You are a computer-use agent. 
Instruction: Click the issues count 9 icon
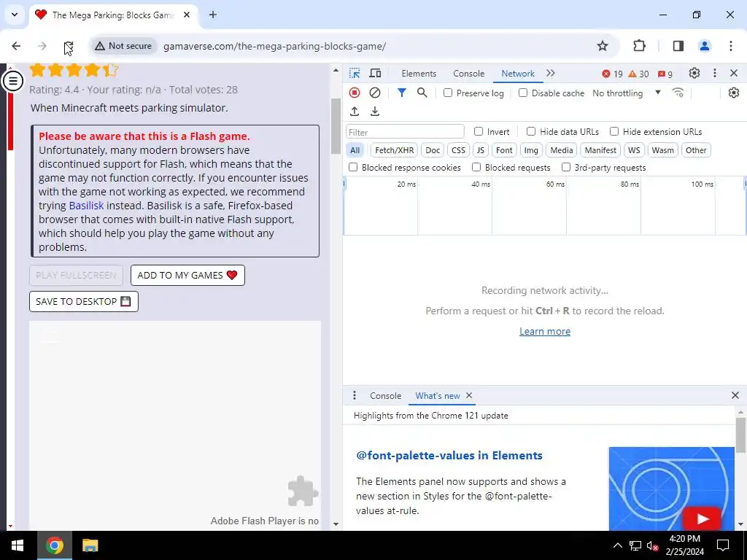665,74
